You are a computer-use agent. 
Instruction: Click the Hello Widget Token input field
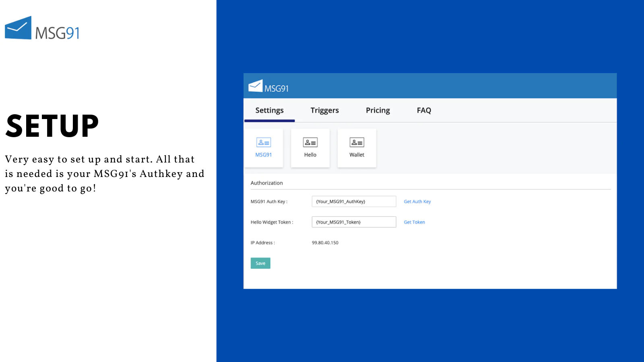point(354,222)
